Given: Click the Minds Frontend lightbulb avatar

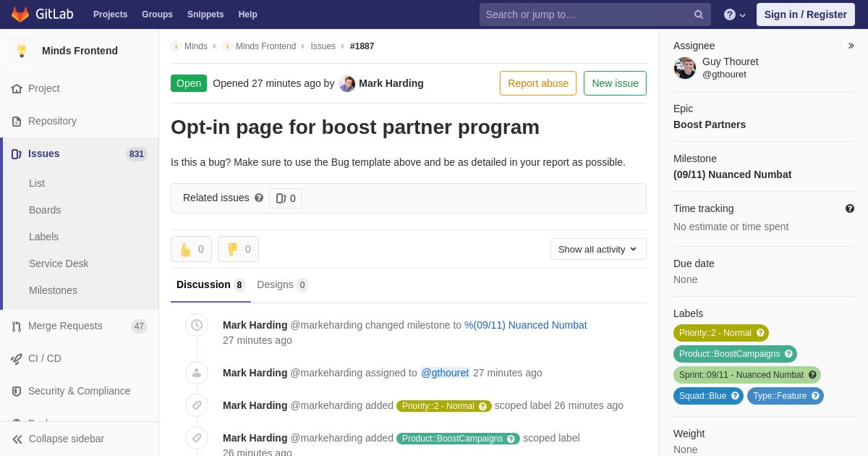Looking at the screenshot, I should (x=22, y=51).
